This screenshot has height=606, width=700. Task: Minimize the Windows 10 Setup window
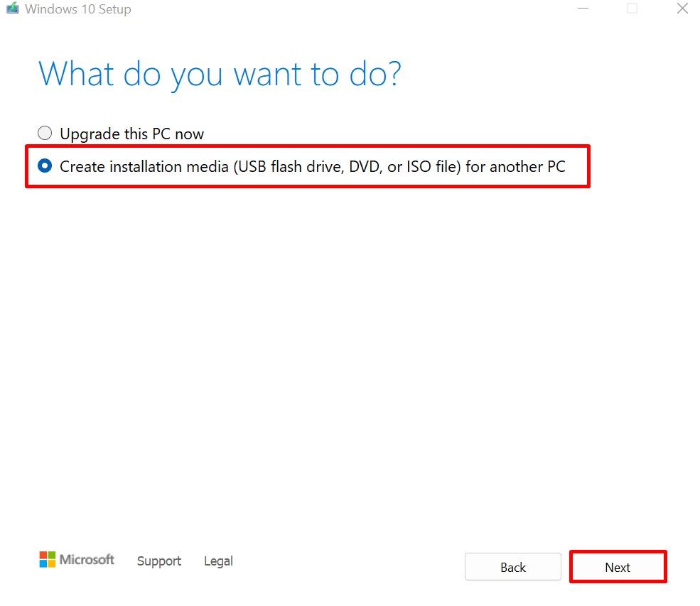coord(583,9)
